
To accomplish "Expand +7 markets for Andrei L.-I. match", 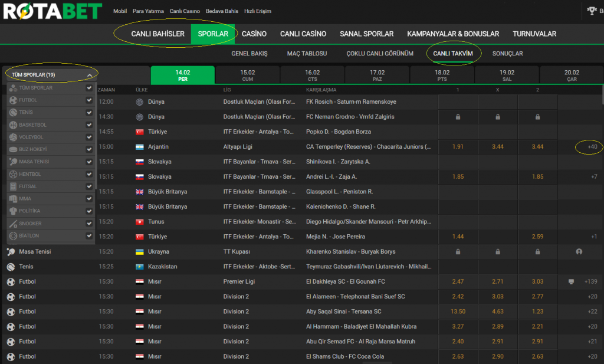I will click(594, 177).
